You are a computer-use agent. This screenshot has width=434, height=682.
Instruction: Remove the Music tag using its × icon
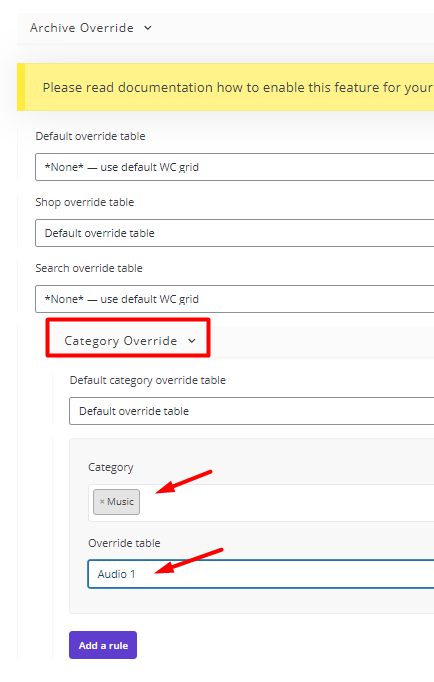click(102, 501)
